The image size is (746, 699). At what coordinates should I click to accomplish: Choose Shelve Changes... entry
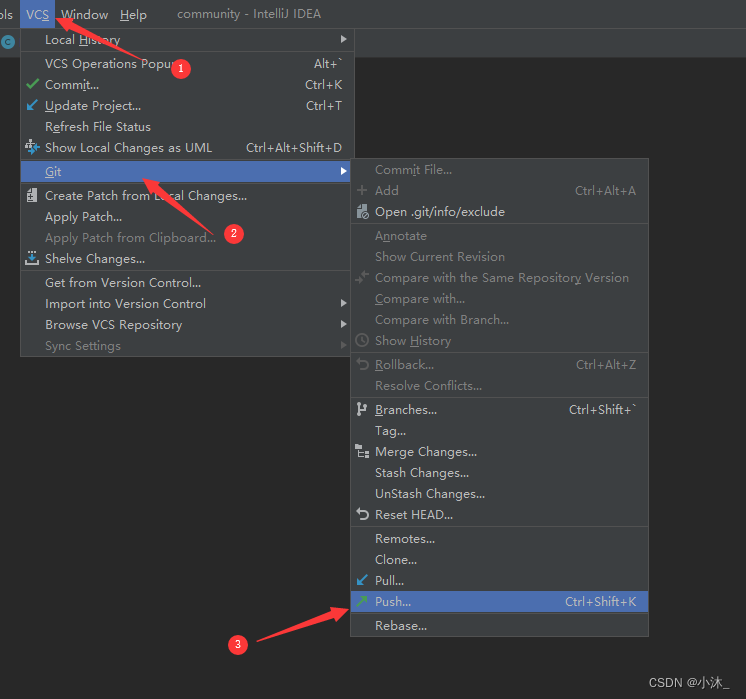click(x=186, y=258)
